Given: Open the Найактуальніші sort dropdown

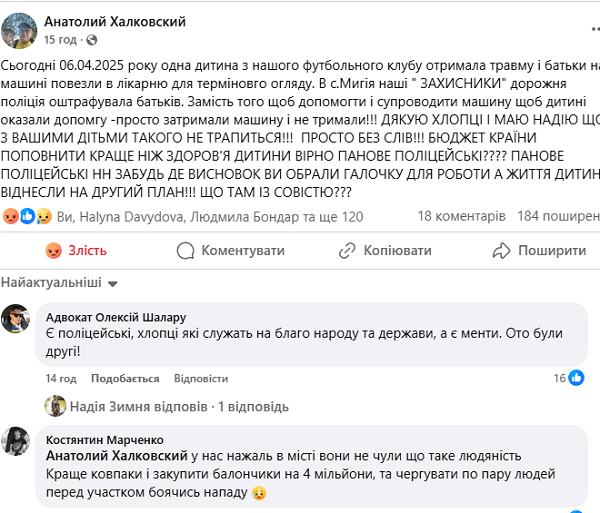Looking at the screenshot, I should click(x=59, y=283).
